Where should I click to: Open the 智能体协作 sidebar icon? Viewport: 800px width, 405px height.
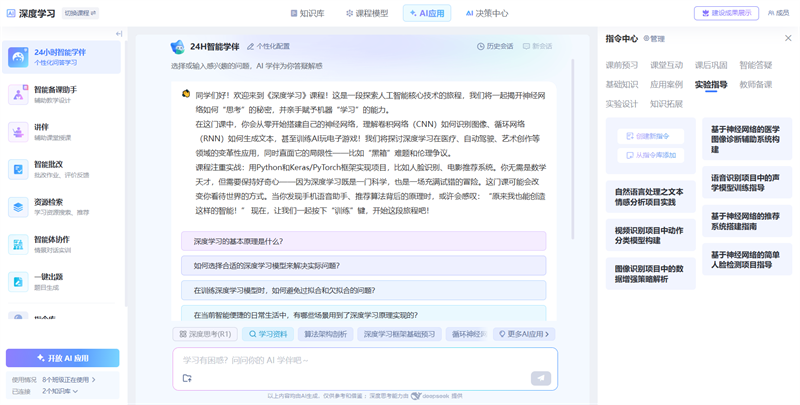tap(18, 244)
